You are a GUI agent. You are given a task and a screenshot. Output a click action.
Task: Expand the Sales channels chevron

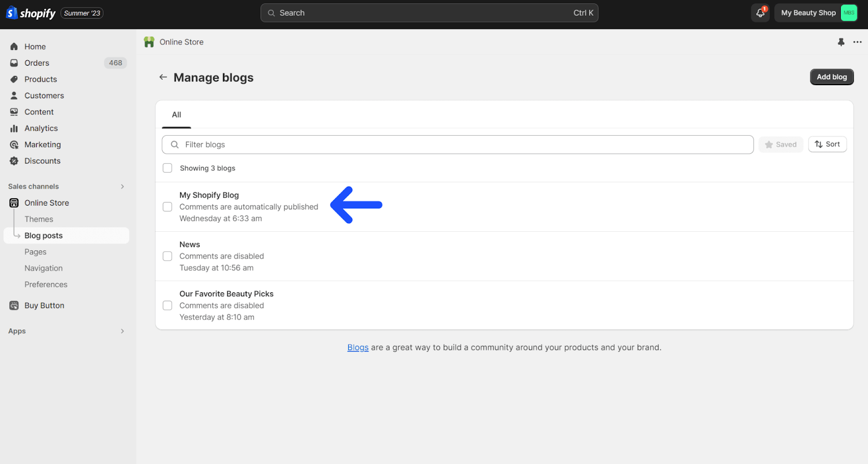[123, 187]
